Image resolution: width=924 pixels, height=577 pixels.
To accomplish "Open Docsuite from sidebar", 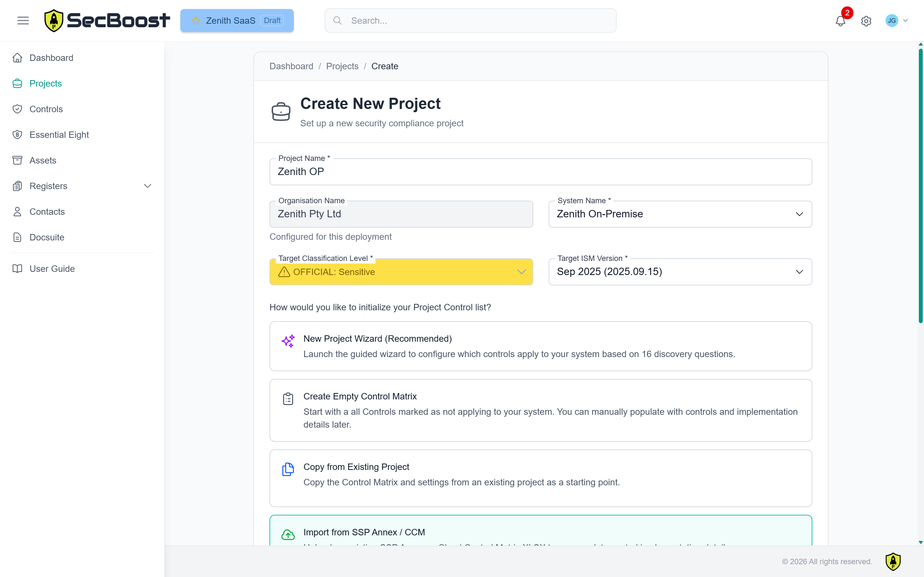I will tap(47, 237).
